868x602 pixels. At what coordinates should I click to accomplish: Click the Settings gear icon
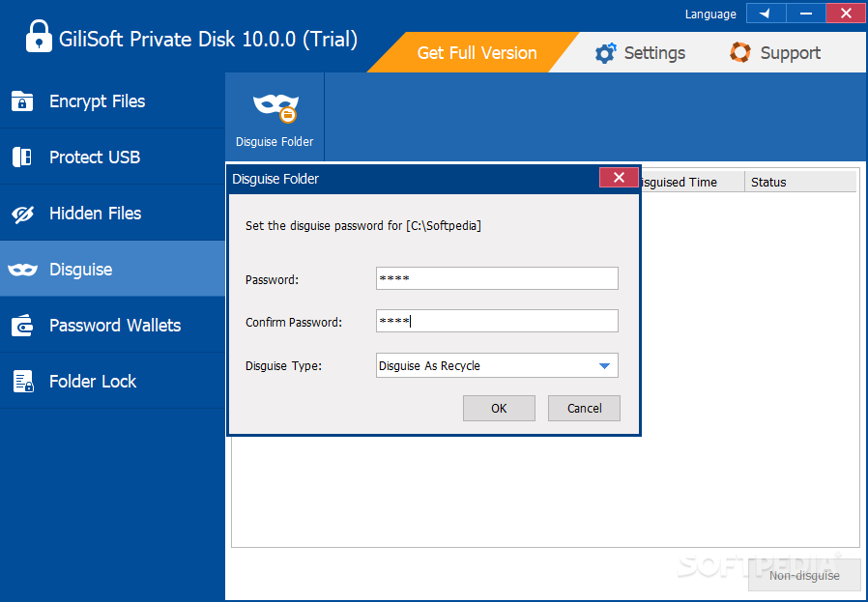coord(605,53)
